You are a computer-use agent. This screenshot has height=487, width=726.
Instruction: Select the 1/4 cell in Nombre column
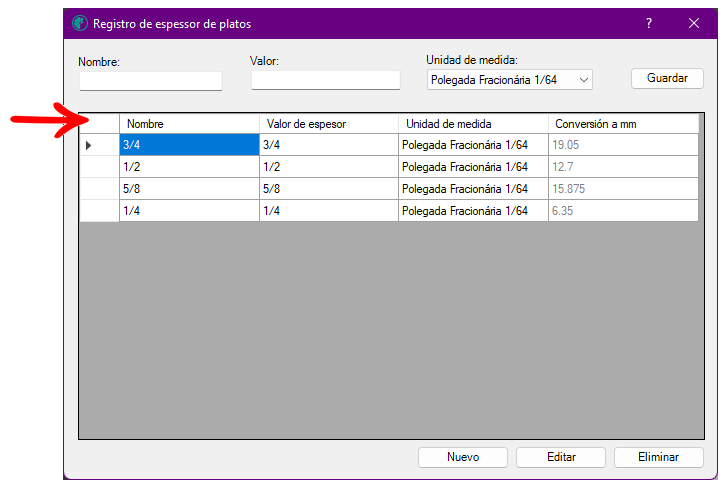(189, 211)
